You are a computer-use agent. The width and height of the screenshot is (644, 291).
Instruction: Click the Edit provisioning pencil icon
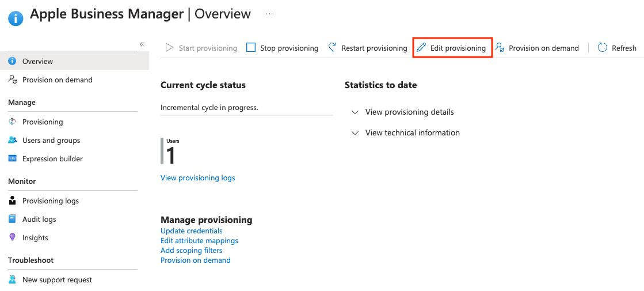click(x=421, y=48)
